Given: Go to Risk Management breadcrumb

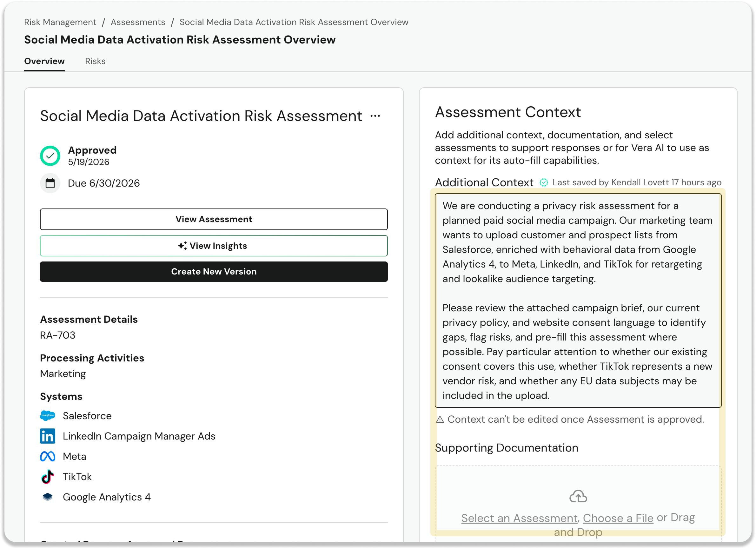Looking at the screenshot, I should 60,22.
